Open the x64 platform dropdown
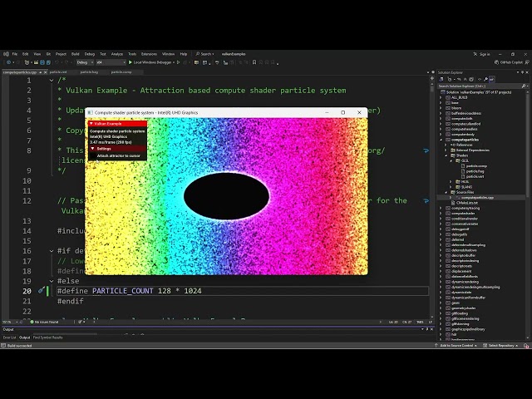The image size is (532, 399). [x=111, y=62]
